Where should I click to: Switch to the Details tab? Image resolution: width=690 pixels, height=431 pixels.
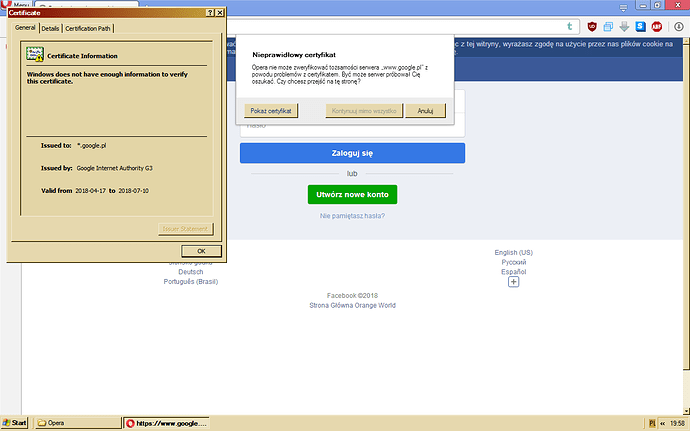[50, 28]
